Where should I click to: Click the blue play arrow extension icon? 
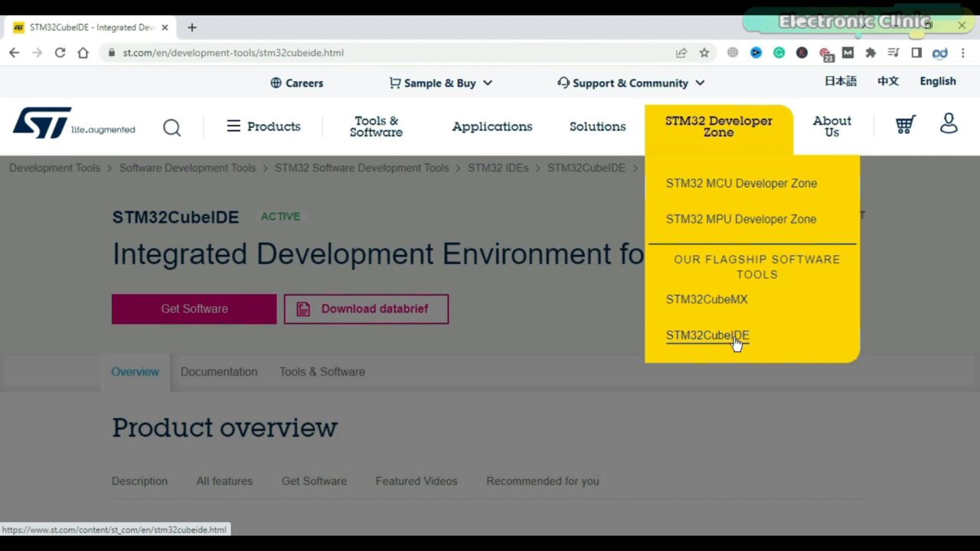[756, 53]
